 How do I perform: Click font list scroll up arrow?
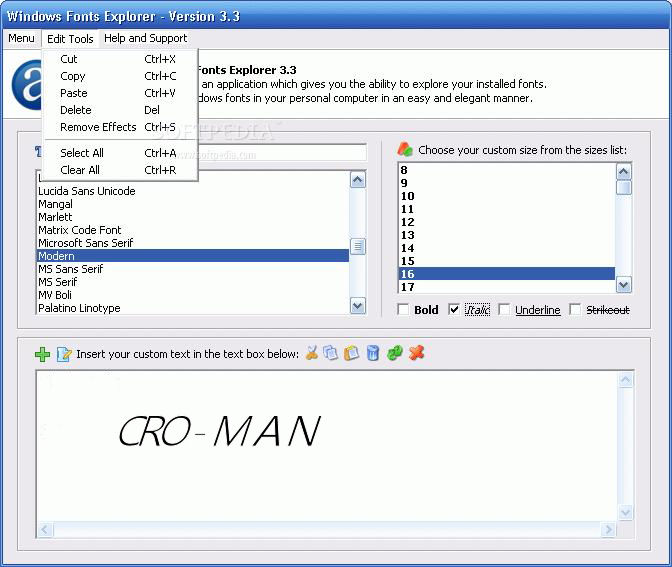pos(358,180)
